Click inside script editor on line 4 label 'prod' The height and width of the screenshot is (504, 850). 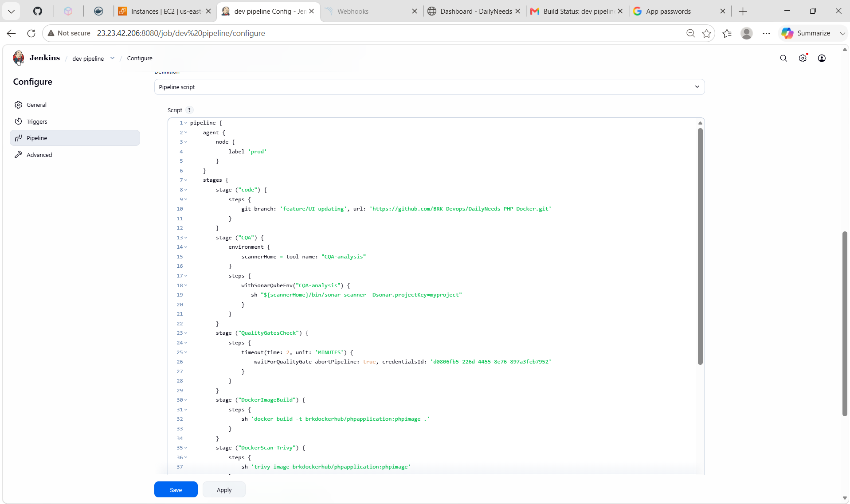[x=247, y=152]
